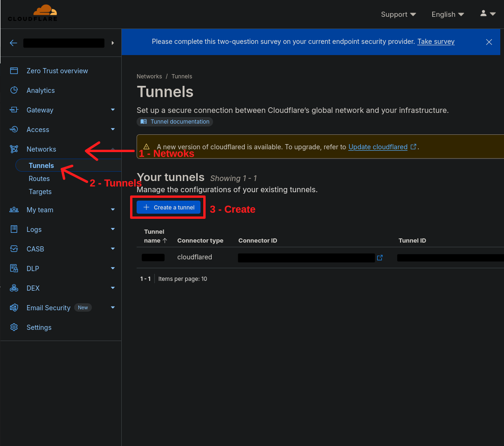504x446 pixels.
Task: Click the Update cloudflared link
Action: tap(378, 147)
